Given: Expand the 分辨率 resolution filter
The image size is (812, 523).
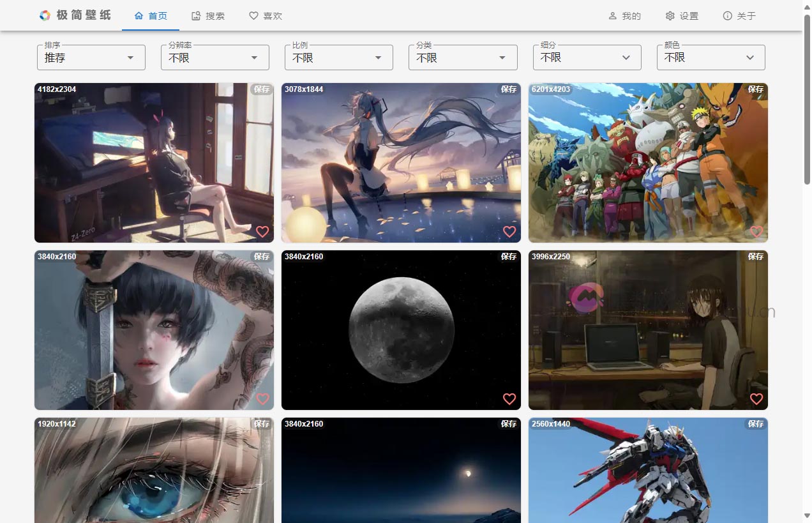Looking at the screenshot, I should coord(214,57).
